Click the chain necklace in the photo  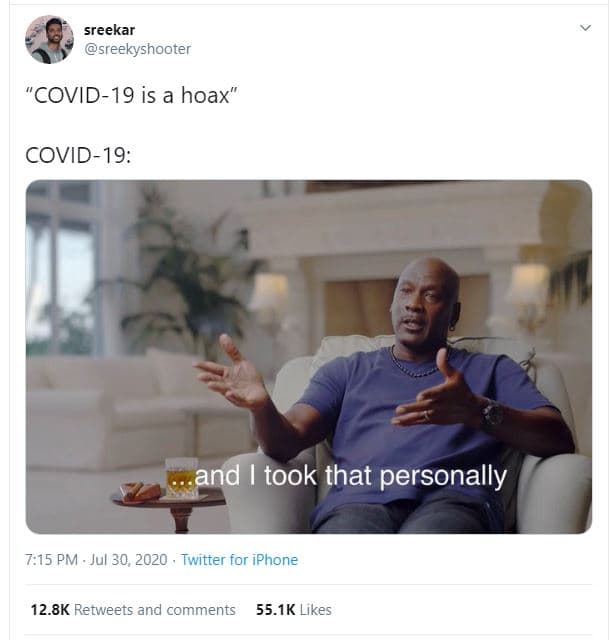point(412,364)
